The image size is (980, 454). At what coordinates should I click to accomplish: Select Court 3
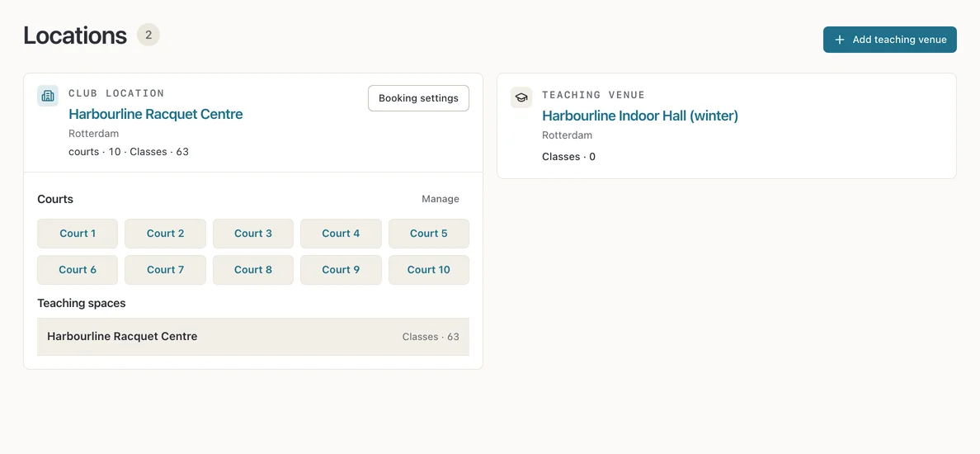click(x=253, y=234)
